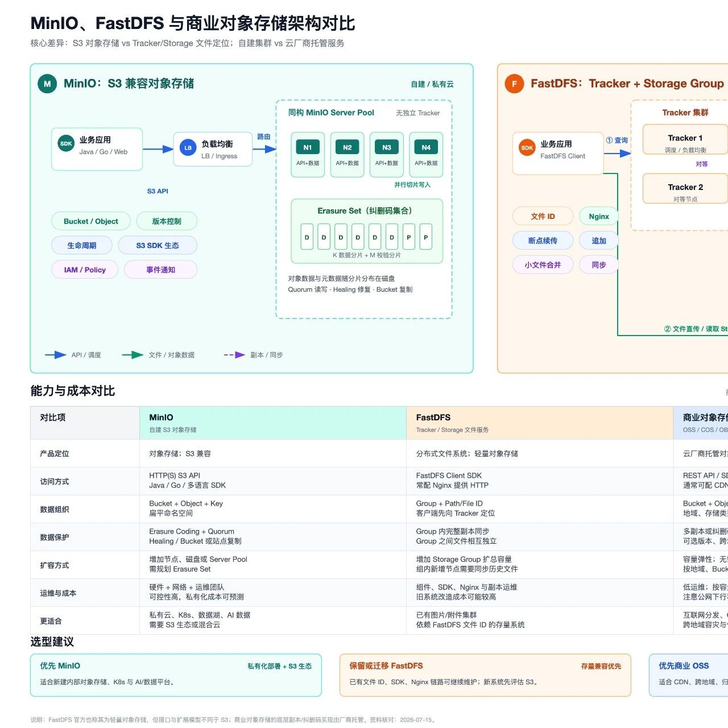Click the blue arrow labeled ① 查询
Image resolution: width=728 pixels, height=728 pixels.
[x=618, y=153]
